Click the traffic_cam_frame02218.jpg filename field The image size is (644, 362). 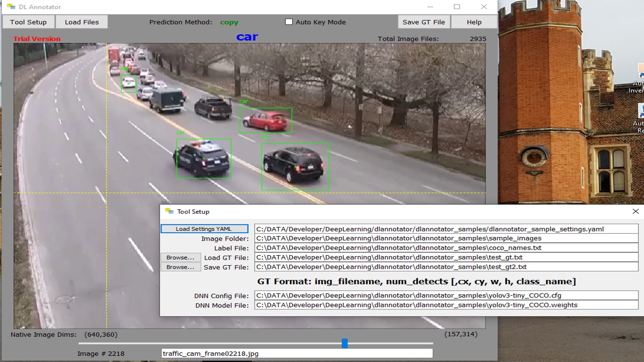[297, 353]
